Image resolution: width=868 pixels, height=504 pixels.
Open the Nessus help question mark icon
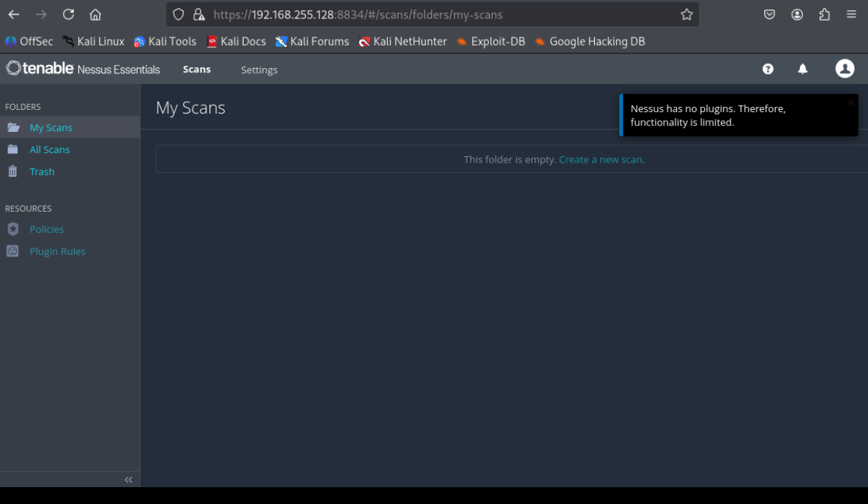768,69
